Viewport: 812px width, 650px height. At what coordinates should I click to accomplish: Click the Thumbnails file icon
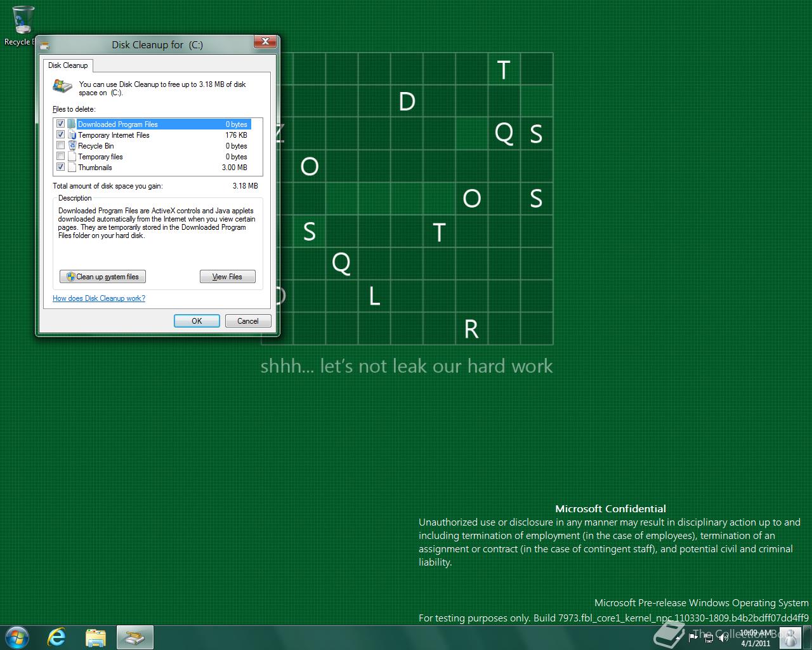click(72, 167)
